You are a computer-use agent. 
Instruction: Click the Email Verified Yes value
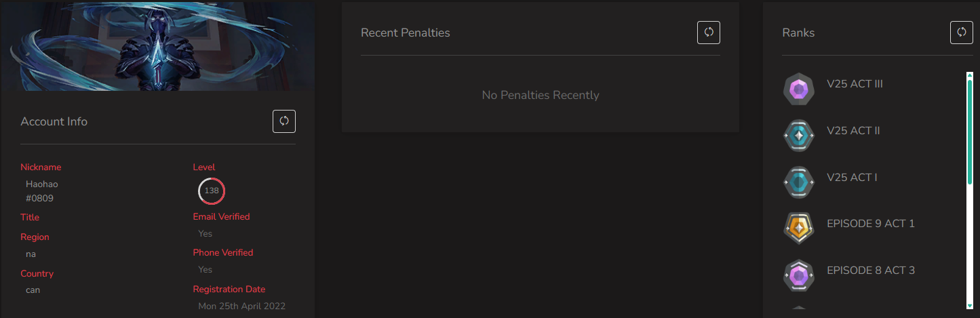(x=205, y=233)
